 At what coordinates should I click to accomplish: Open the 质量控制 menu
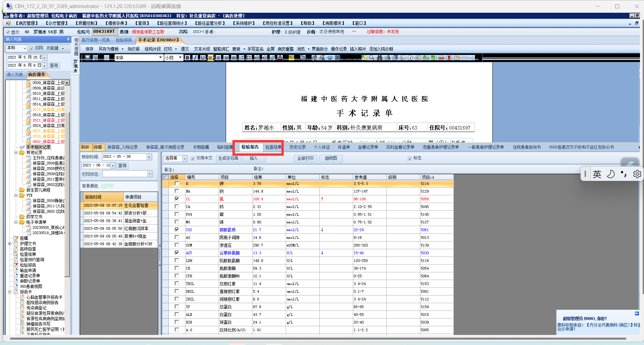tap(87, 23)
